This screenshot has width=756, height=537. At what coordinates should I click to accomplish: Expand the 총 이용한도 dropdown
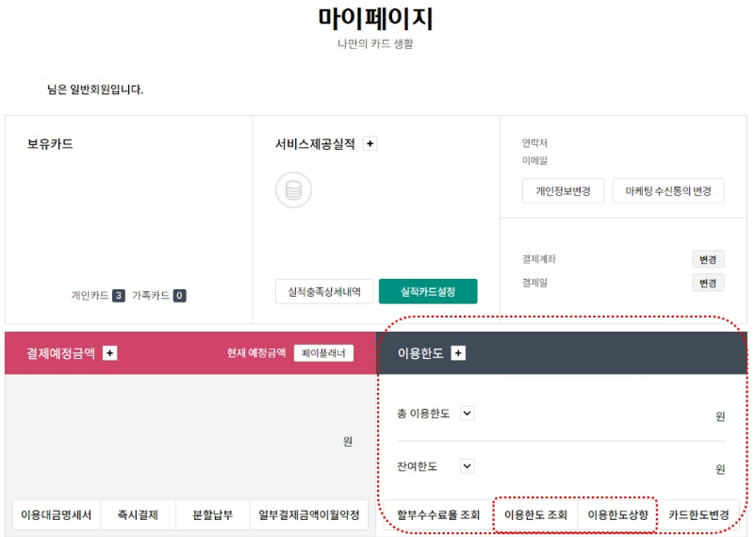tap(468, 414)
